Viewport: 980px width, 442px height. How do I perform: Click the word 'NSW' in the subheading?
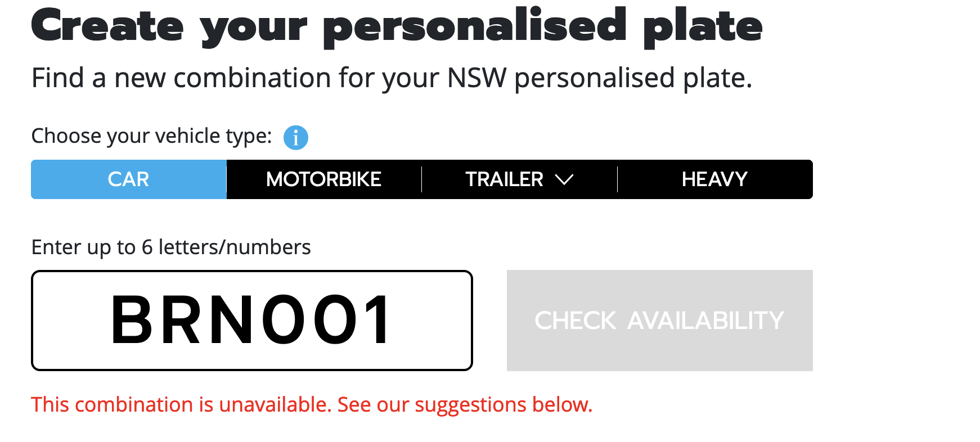pyautogui.click(x=476, y=78)
